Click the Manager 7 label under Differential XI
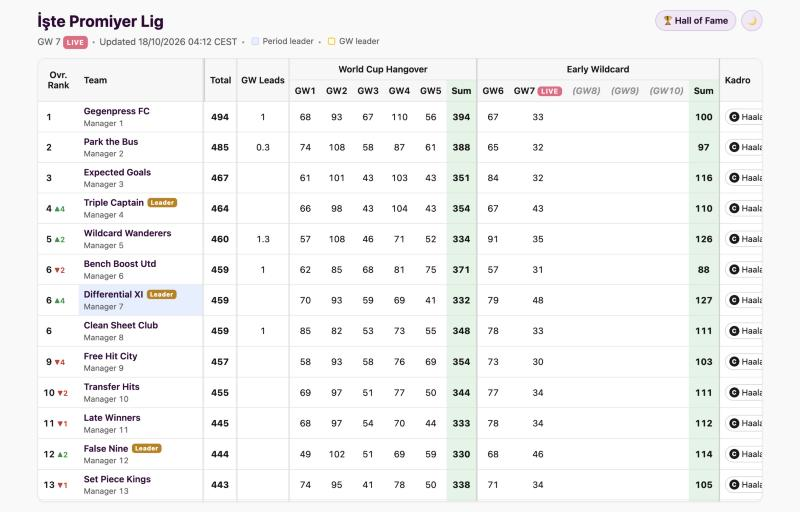 [x=104, y=307]
